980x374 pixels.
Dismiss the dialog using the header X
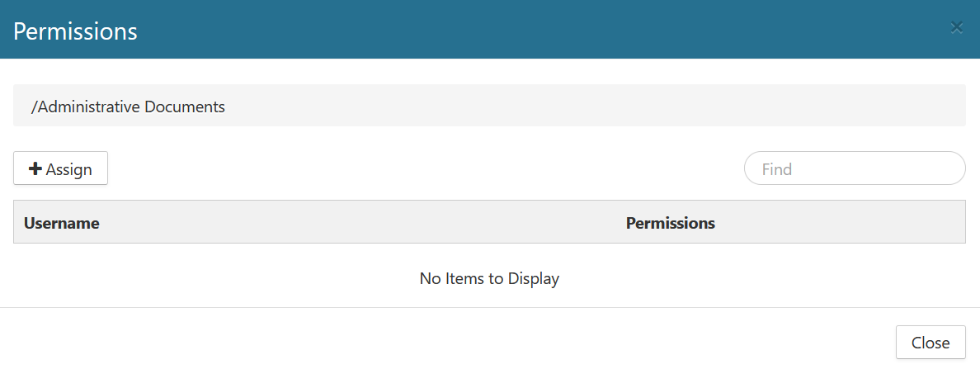957,28
